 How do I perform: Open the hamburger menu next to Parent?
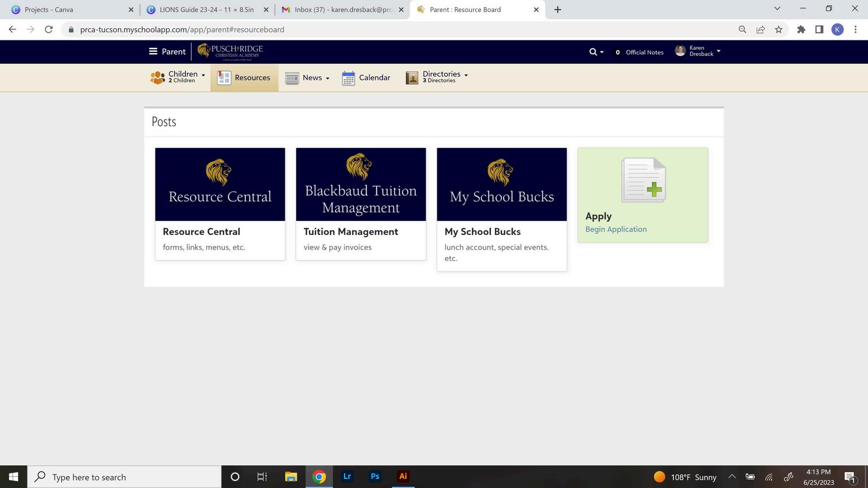(153, 51)
